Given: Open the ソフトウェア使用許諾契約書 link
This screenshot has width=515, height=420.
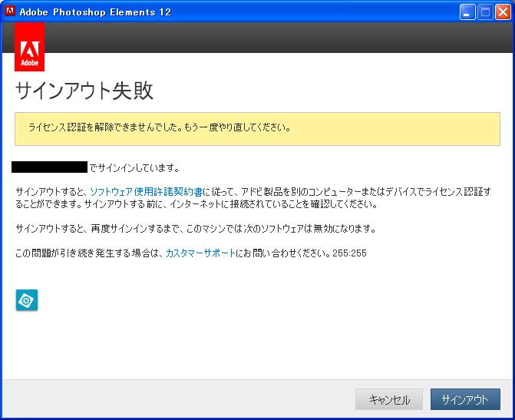Looking at the screenshot, I should point(146,192).
